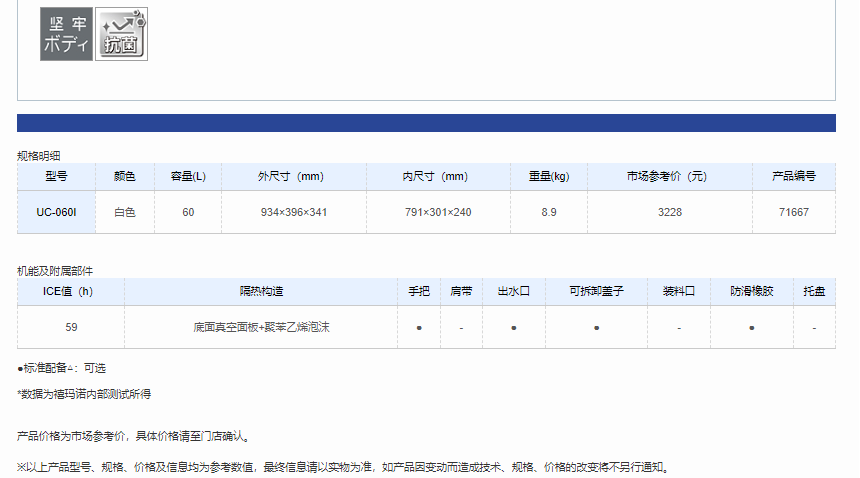Click the 抗菌 antibacterial feature icon
This screenshot has height=478, width=860.
(121, 34)
